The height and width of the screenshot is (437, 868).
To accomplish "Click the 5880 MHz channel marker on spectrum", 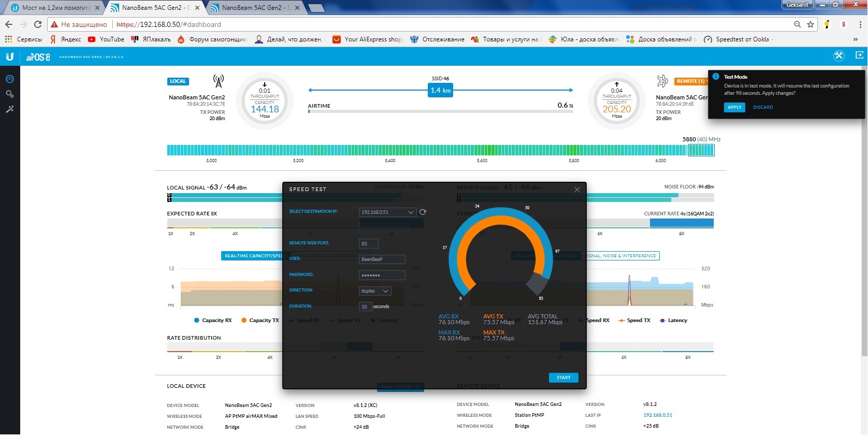I will pyautogui.click(x=701, y=150).
